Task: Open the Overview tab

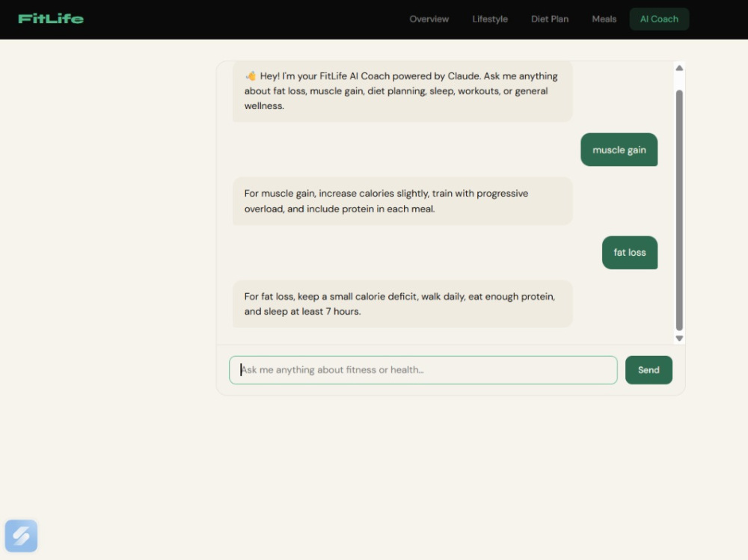Action: coord(429,19)
